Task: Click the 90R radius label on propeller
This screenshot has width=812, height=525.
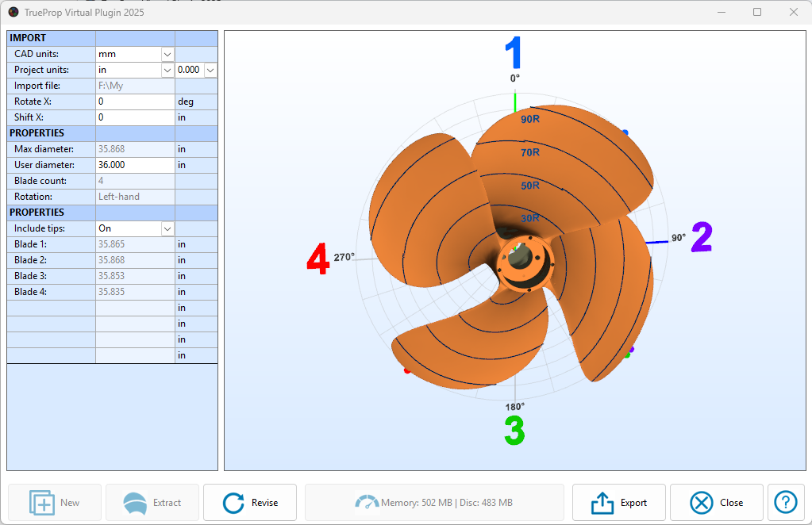Action: pyautogui.click(x=530, y=120)
